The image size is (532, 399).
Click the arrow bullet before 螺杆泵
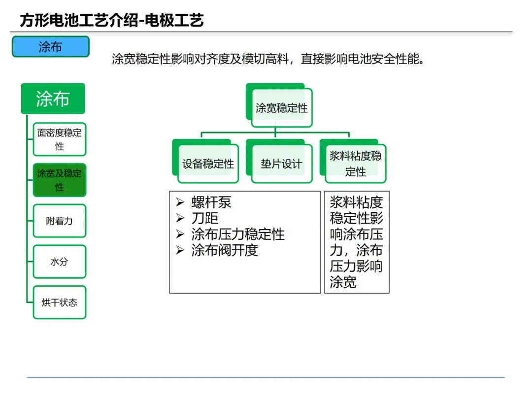tap(180, 202)
